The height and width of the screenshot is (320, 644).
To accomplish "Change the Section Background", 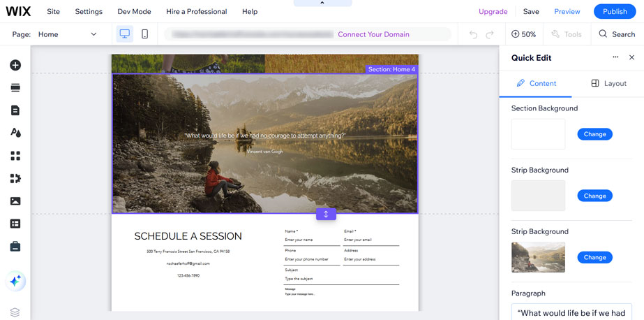I will (x=594, y=134).
